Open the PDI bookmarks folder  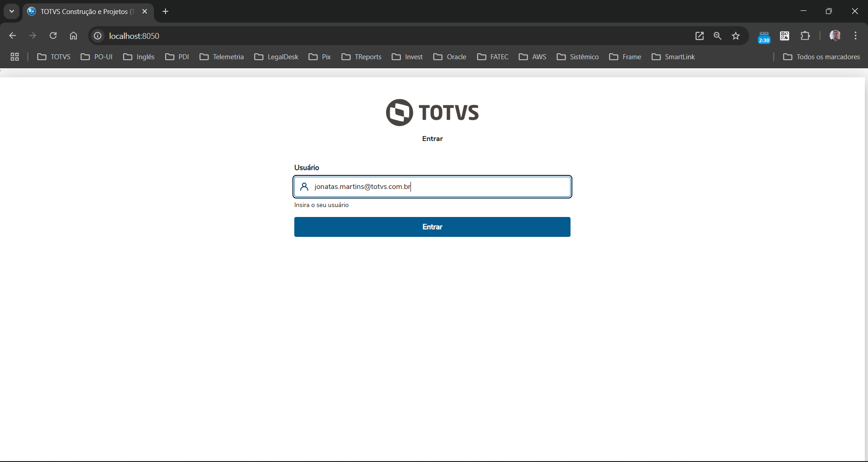(x=177, y=57)
